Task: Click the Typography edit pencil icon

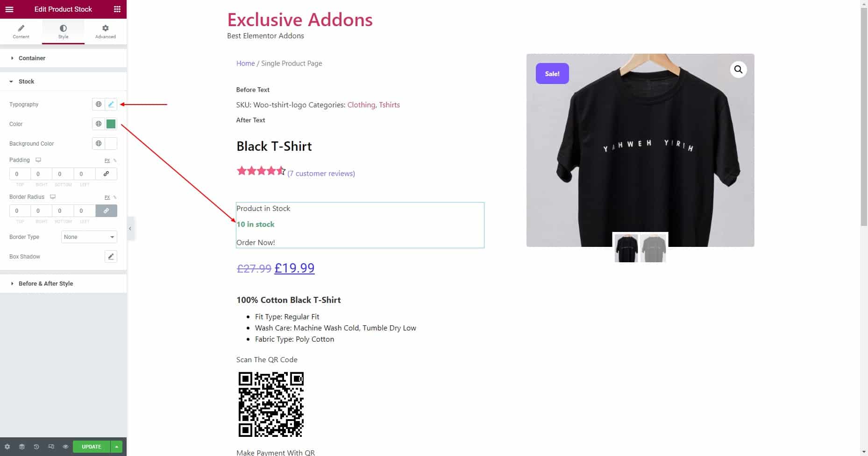Action: 111,104
